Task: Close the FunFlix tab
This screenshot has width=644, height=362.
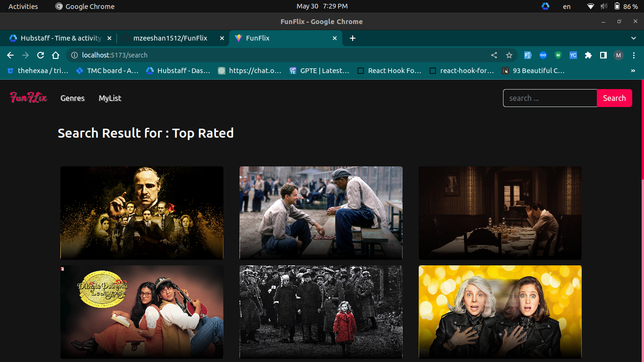Action: pos(335,38)
